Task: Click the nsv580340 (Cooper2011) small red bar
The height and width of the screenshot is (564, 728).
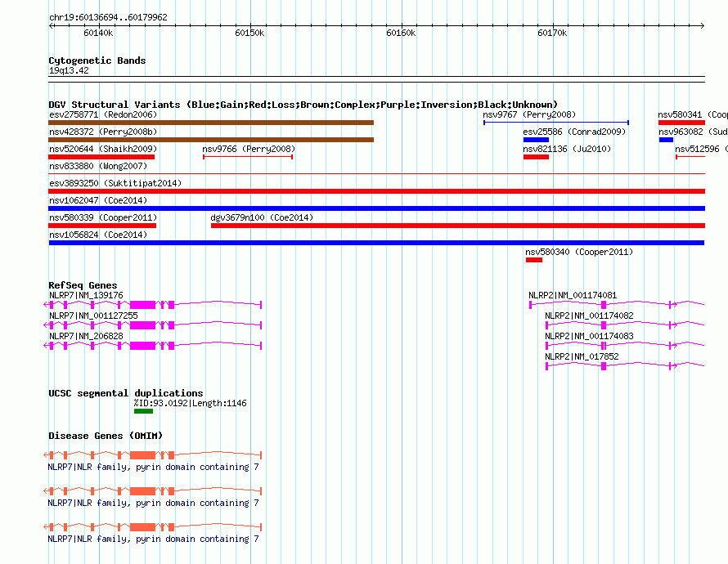Action: 534,260
